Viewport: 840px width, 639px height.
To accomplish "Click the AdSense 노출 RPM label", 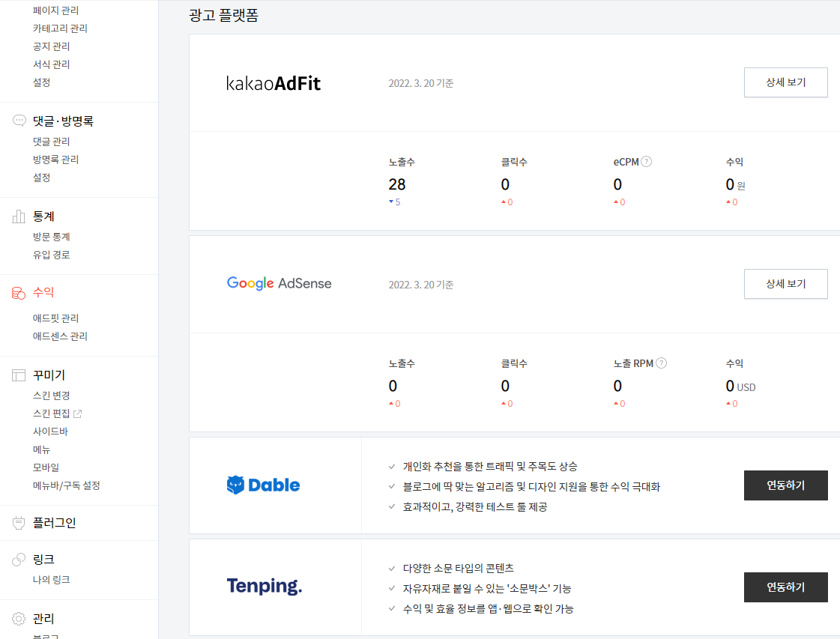I will click(633, 363).
